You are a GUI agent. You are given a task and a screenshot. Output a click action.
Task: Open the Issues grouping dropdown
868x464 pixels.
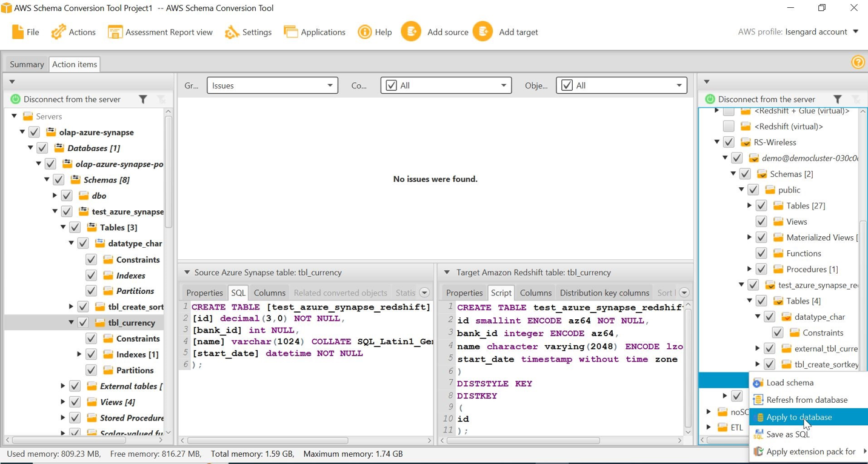point(272,85)
